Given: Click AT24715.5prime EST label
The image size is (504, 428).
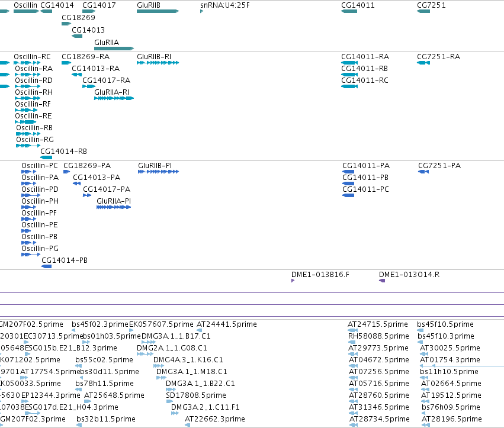Looking at the screenshot, I should pyautogui.click(x=378, y=324).
